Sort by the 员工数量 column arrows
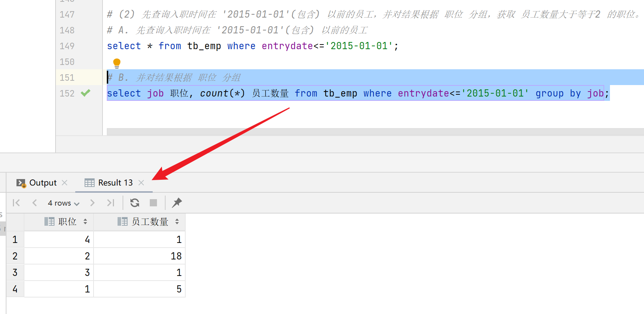 pyautogui.click(x=177, y=221)
